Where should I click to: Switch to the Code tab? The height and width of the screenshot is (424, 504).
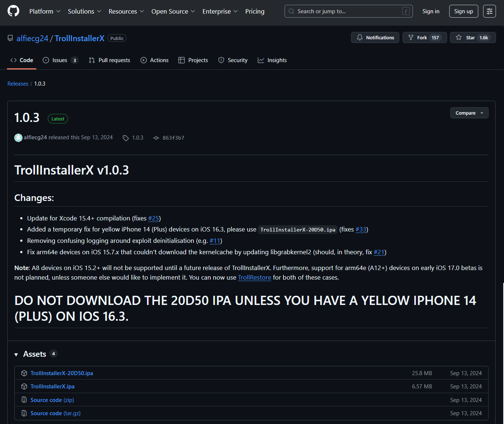(x=22, y=60)
